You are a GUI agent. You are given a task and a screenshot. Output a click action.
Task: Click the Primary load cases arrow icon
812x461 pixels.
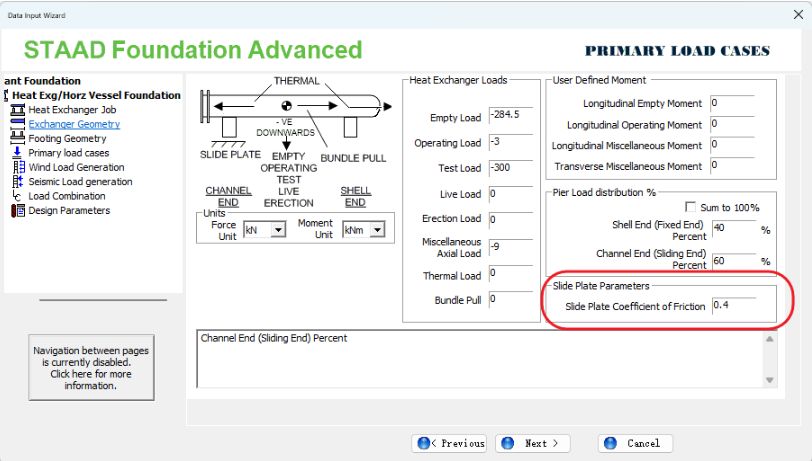pos(17,152)
